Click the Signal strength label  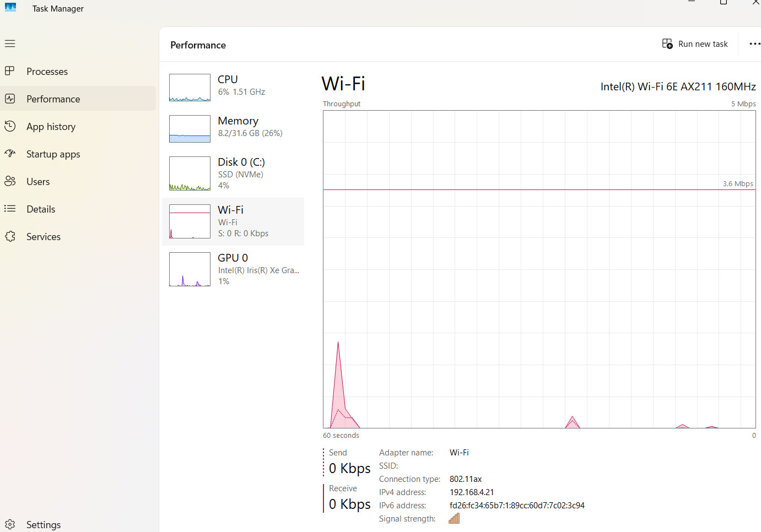(407, 519)
